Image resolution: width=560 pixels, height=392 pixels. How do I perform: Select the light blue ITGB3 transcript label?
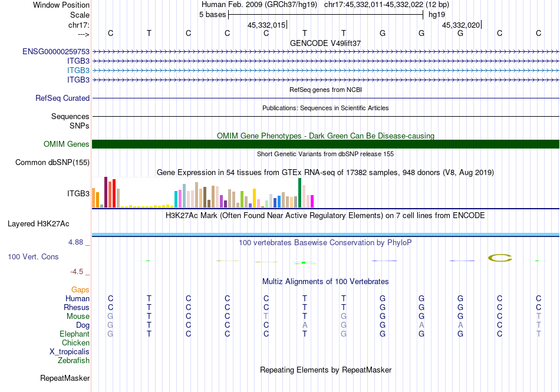click(x=78, y=70)
